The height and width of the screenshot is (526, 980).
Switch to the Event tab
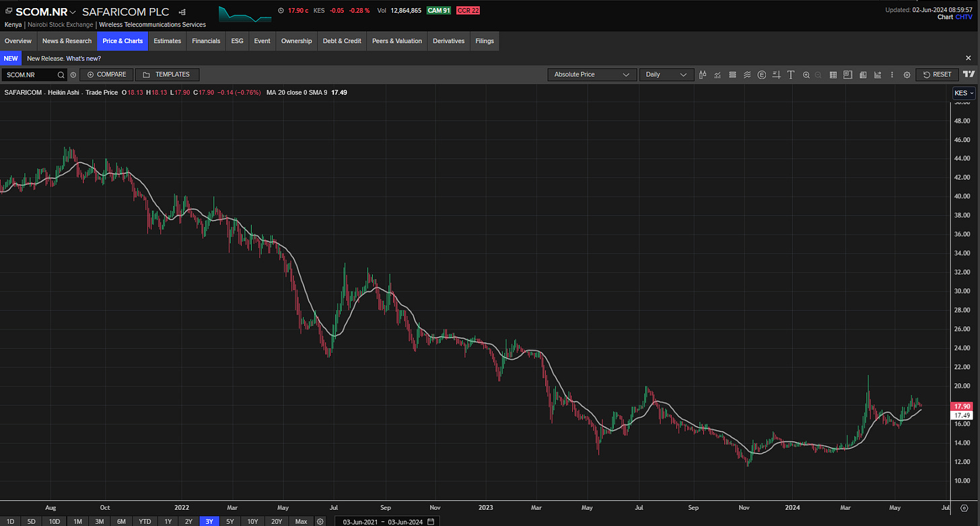tap(262, 41)
